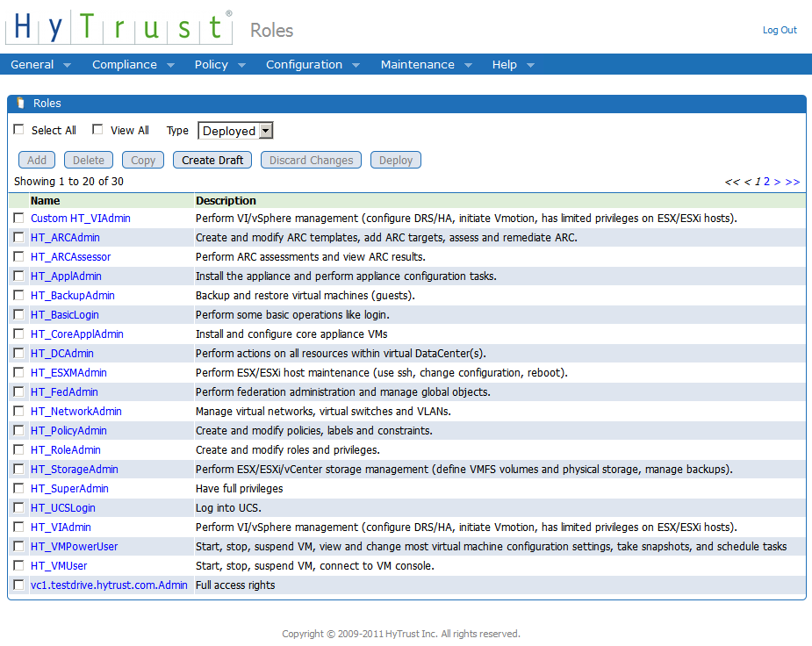
Task: Check the Custom HT_VIAdmin row checkbox
Action: 18,218
